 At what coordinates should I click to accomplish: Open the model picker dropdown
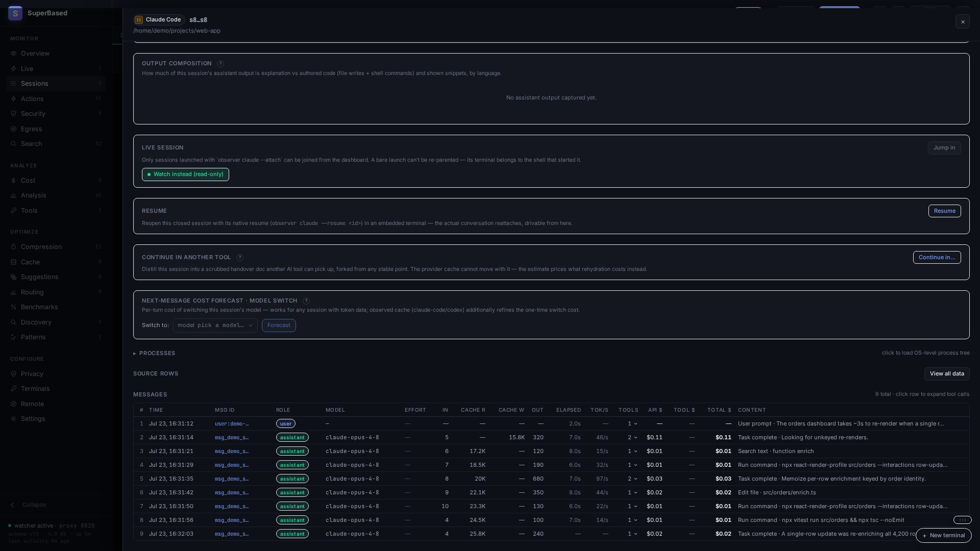[x=215, y=325]
